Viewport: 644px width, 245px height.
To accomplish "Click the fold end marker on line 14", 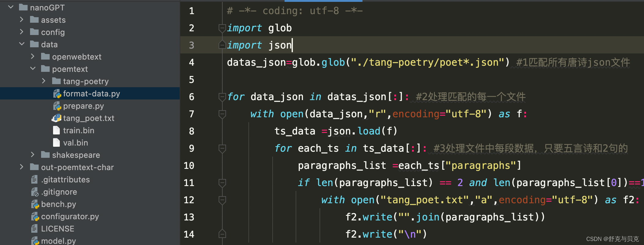I will (222, 234).
